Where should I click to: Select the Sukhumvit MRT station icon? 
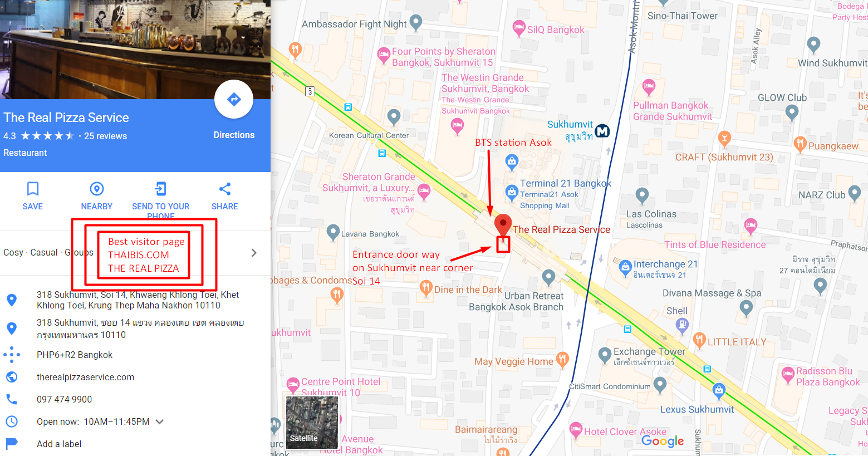602,131
